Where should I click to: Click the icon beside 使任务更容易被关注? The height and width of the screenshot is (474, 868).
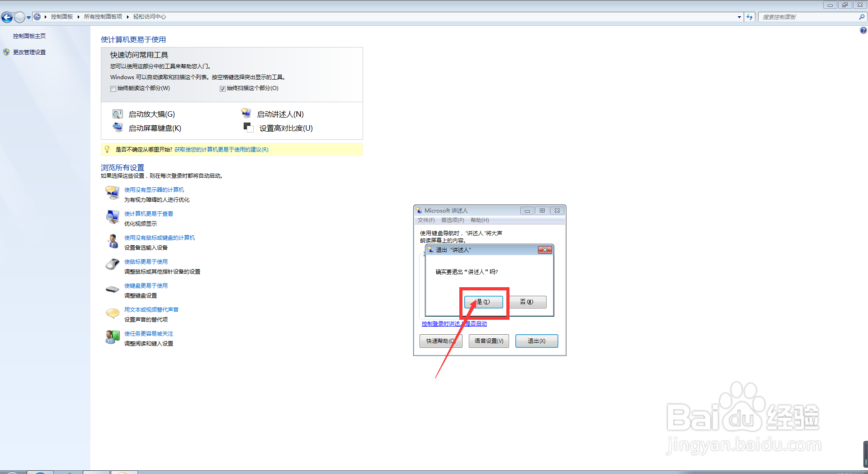112,337
